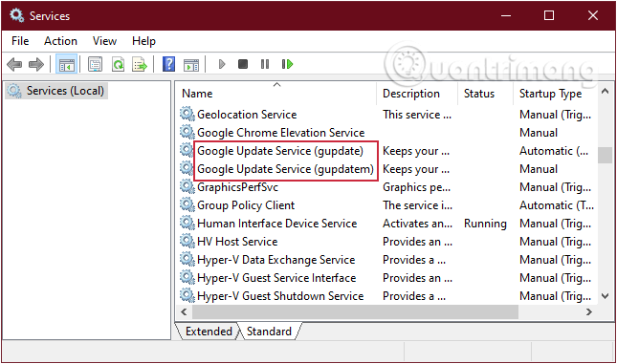The width and height of the screenshot is (617, 364).
Task: Select the GraphicsPerfSvc name
Action: 237,187
